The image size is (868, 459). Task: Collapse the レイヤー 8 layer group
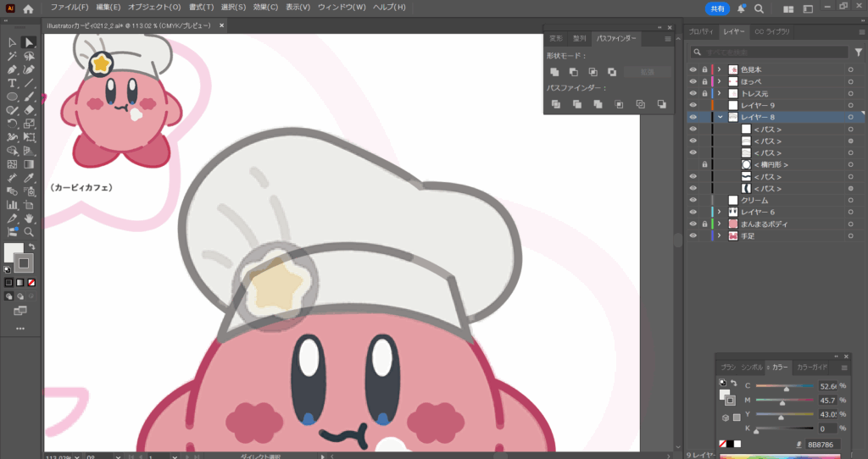(x=720, y=117)
